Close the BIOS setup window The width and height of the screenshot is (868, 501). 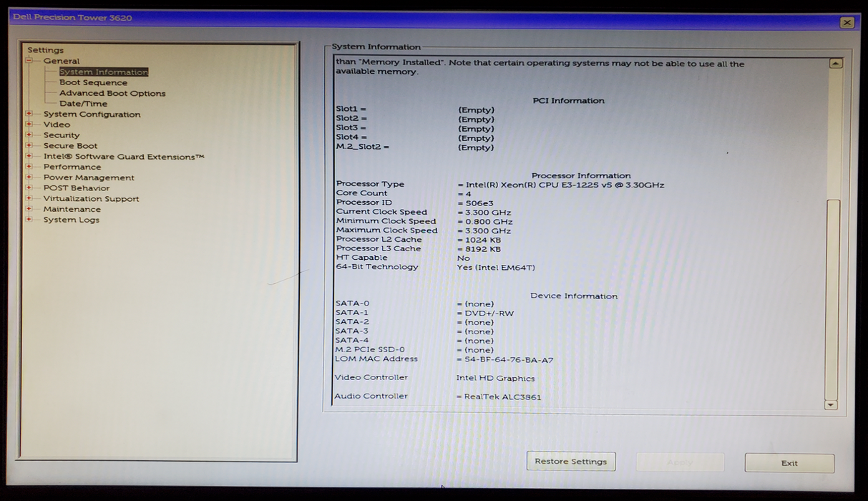point(847,23)
